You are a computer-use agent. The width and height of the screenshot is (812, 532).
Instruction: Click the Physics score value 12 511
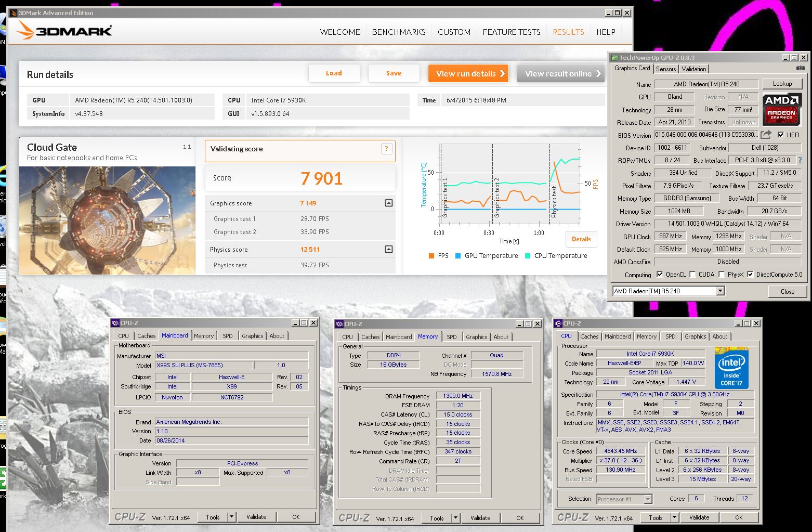[310, 250]
